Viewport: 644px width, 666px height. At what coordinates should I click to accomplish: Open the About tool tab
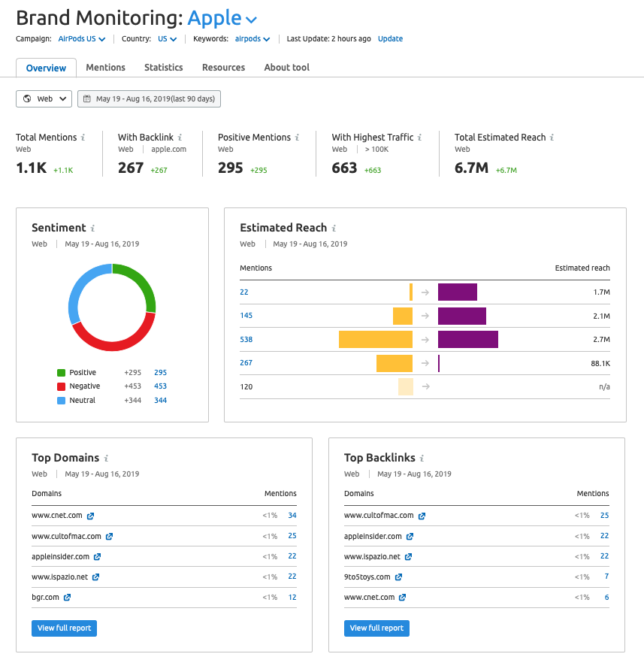click(287, 68)
